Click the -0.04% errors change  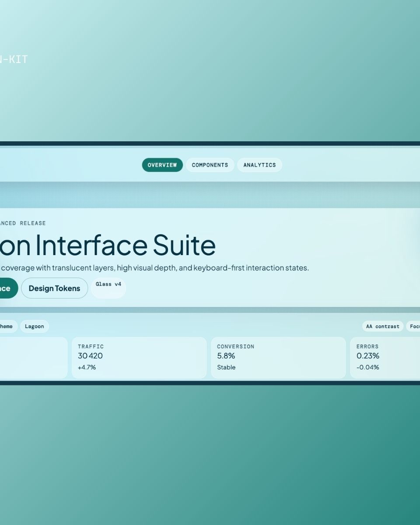pyautogui.click(x=368, y=367)
